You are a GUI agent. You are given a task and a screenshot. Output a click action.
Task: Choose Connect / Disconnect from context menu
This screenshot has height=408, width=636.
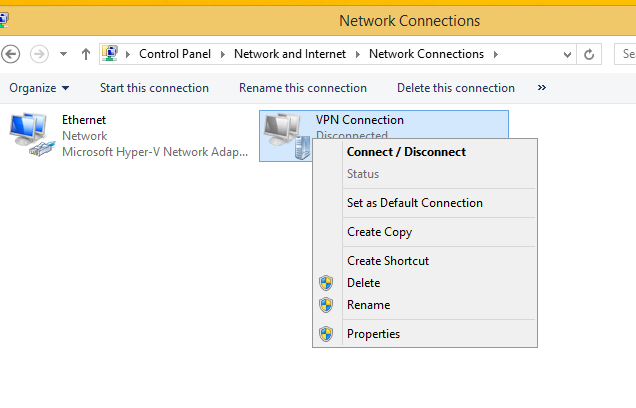click(x=425, y=152)
